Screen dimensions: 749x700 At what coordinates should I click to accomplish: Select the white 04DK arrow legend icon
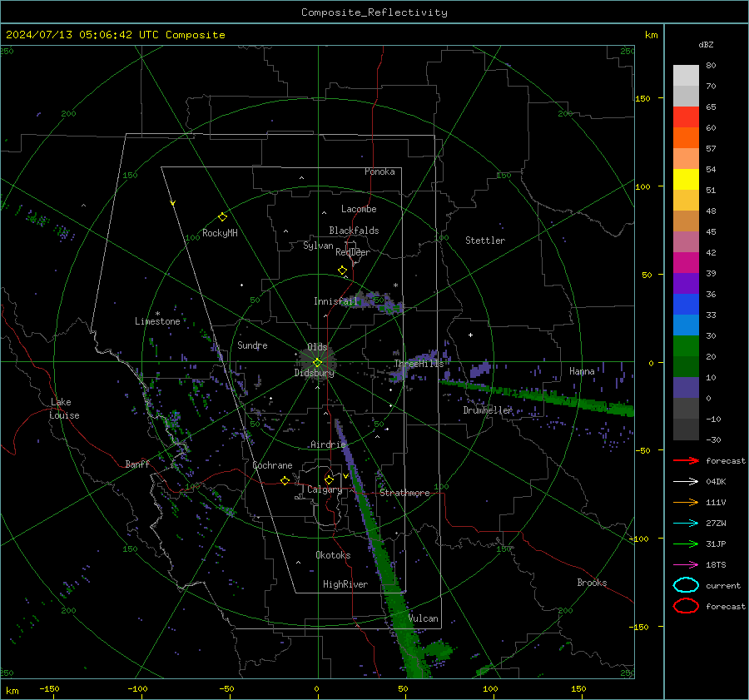click(686, 481)
